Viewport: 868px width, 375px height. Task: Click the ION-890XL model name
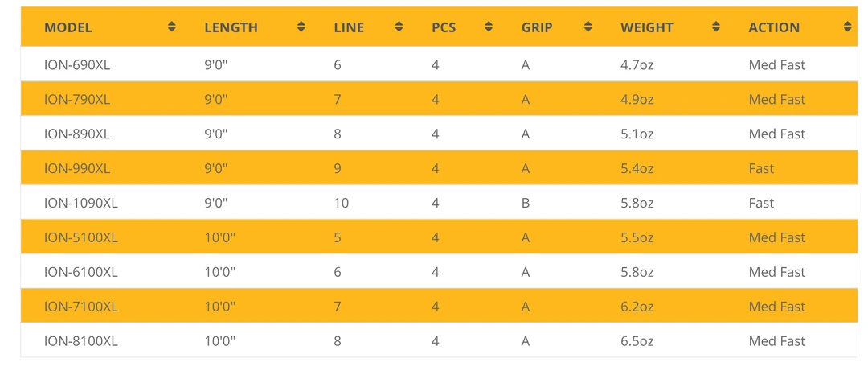(77, 134)
